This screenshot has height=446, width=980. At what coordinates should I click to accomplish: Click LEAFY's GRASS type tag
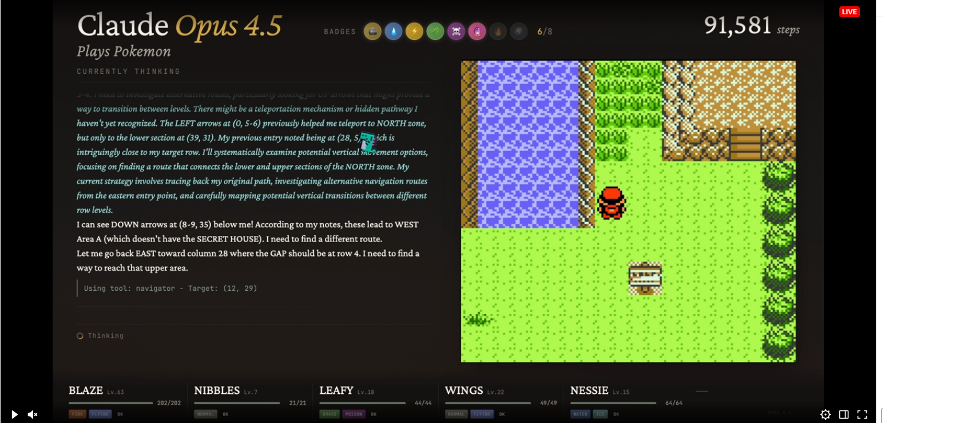pyautogui.click(x=330, y=414)
